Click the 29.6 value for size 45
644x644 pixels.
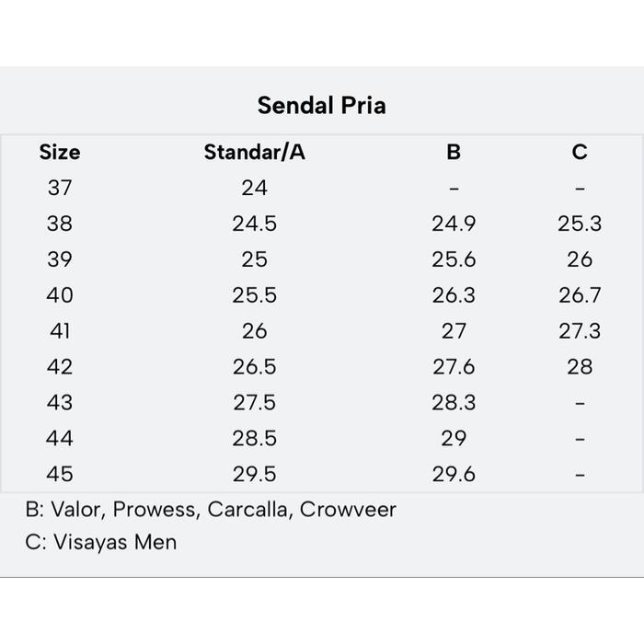[x=454, y=474]
